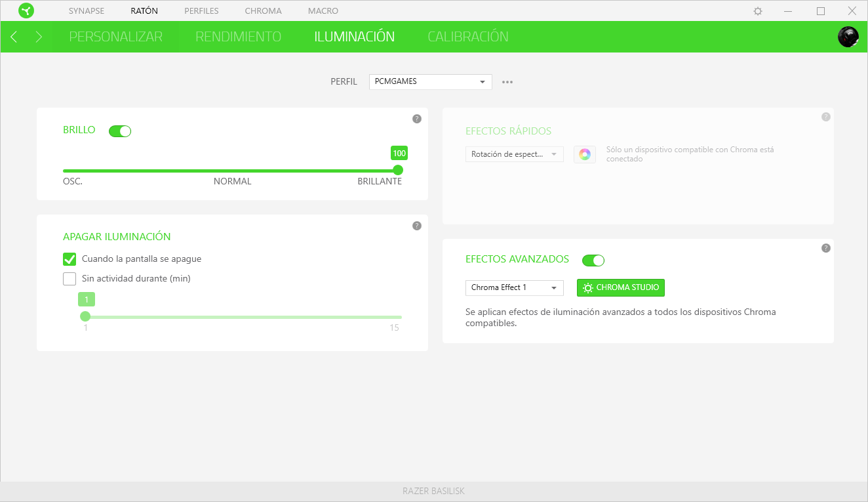The width and height of the screenshot is (868, 502).
Task: Expand Rotación de espectro quick effects dropdown
Action: pyautogui.click(x=515, y=154)
